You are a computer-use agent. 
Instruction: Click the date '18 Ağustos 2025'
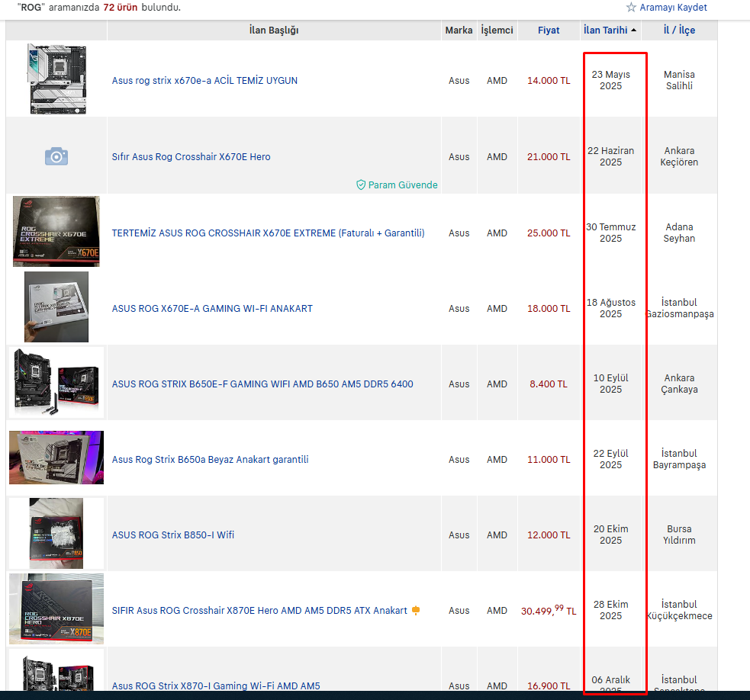pyautogui.click(x=611, y=308)
